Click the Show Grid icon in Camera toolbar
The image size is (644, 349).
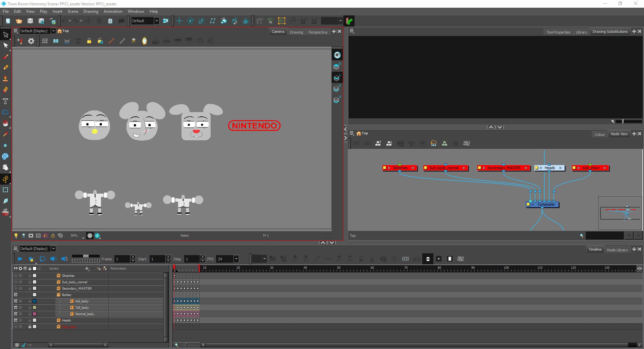pyautogui.click(x=45, y=41)
